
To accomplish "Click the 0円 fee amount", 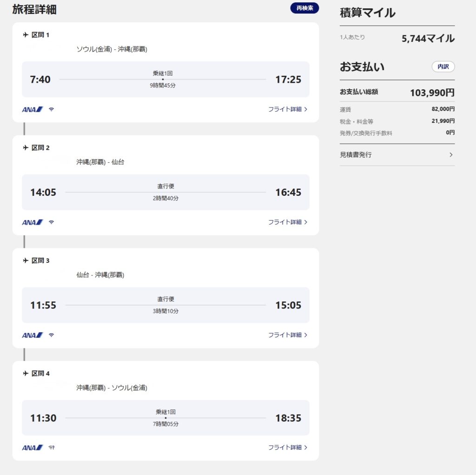I will pyautogui.click(x=450, y=133).
